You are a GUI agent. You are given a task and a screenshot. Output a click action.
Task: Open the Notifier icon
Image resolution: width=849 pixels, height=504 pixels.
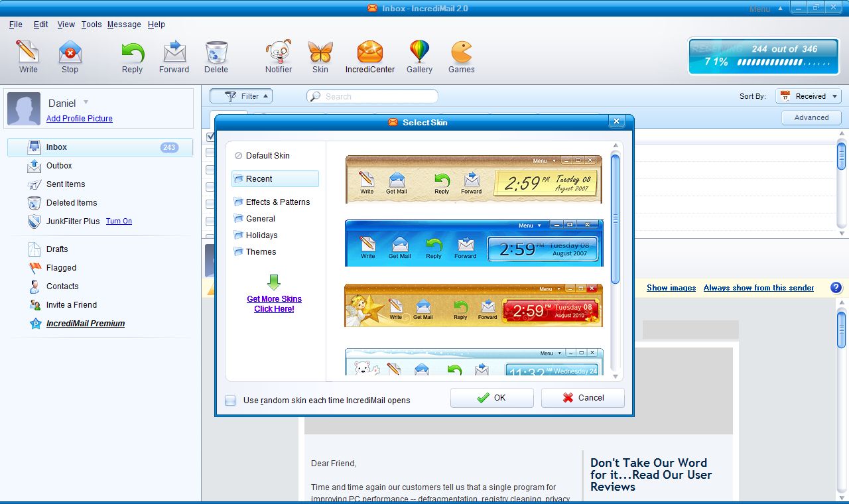coord(279,56)
